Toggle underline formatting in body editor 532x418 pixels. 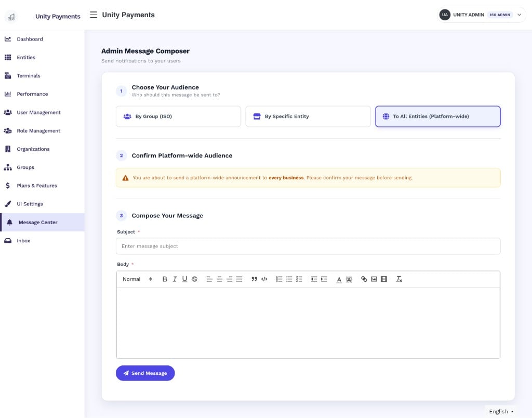coord(184,279)
